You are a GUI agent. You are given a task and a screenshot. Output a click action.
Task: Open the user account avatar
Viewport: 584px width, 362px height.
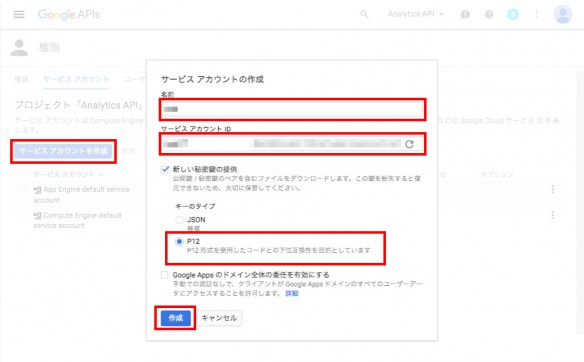[x=563, y=15]
